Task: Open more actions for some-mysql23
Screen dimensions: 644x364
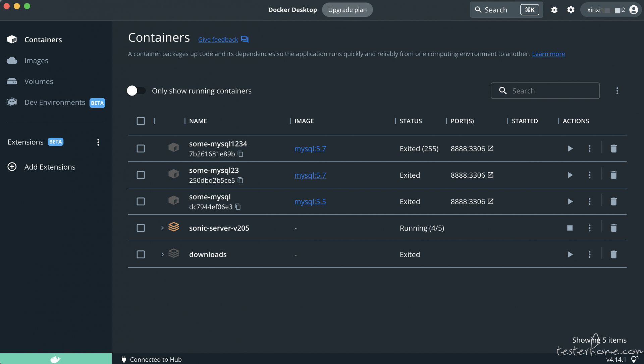Action: coord(589,175)
